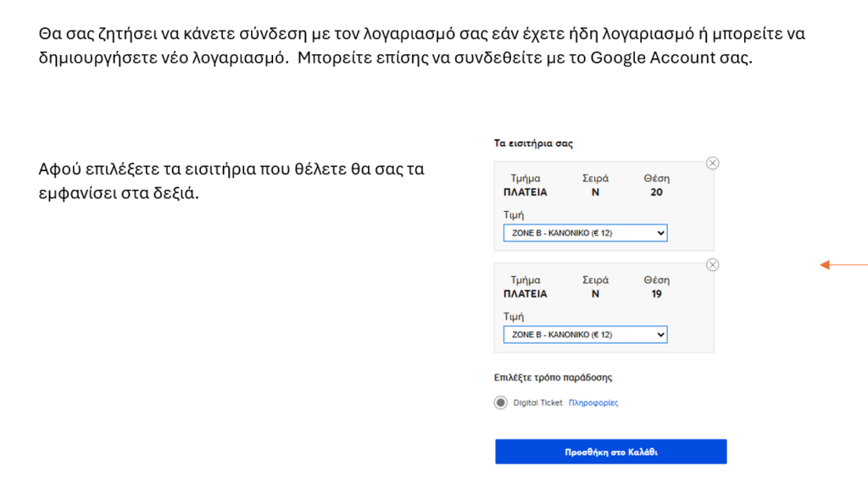Click ΠΛΑΤΕΙΑ section in the first ticket
Screen dimensions: 868x499
pyautogui.click(x=526, y=192)
